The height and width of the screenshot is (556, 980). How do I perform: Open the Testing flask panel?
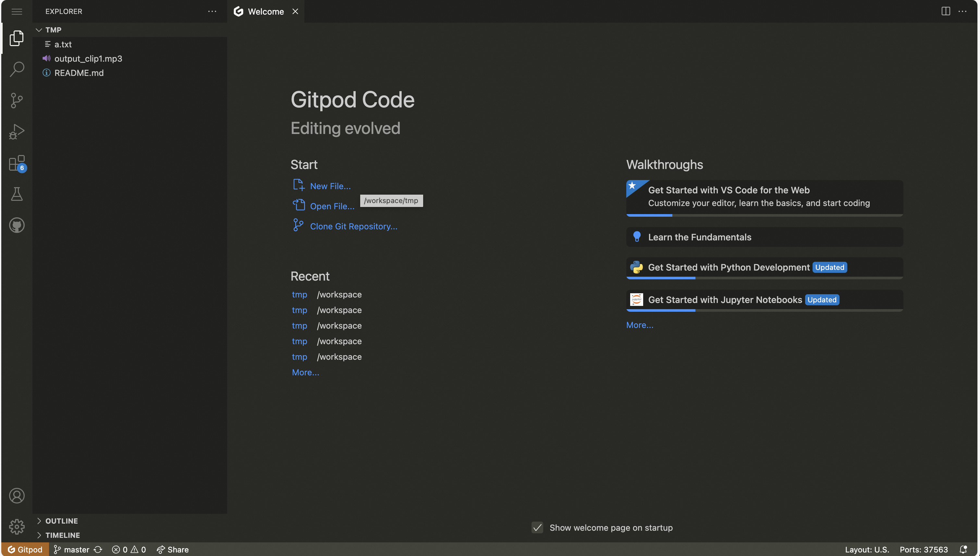[x=17, y=194]
